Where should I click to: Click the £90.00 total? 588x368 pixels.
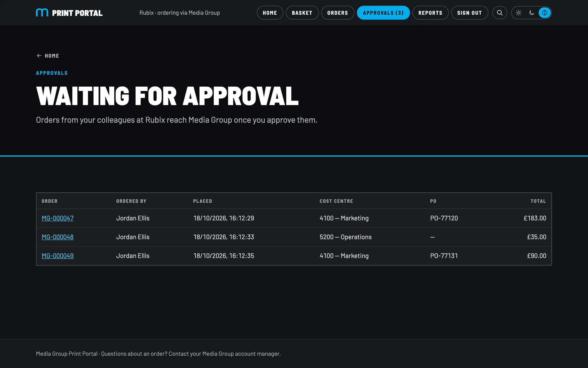tap(537, 256)
